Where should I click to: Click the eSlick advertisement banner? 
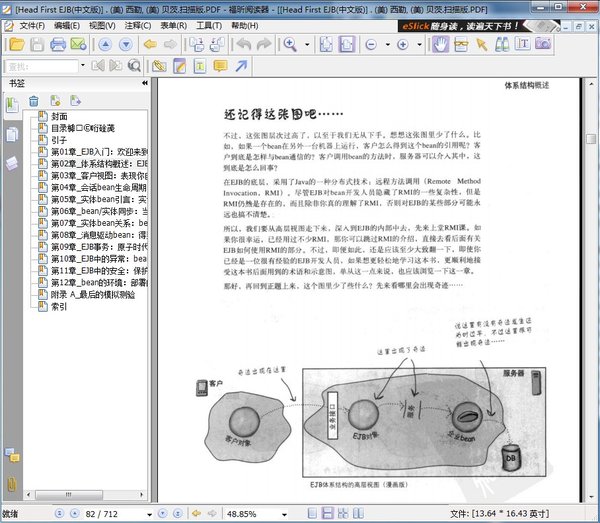479,26
